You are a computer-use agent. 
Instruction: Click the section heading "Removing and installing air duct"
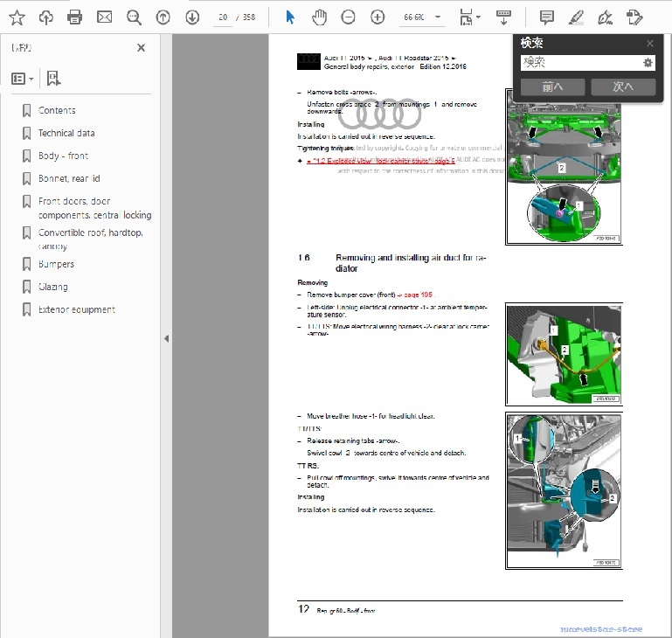(x=411, y=263)
